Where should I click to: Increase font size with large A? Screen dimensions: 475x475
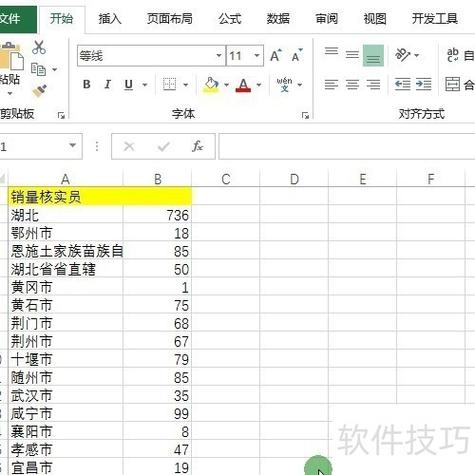tap(276, 55)
